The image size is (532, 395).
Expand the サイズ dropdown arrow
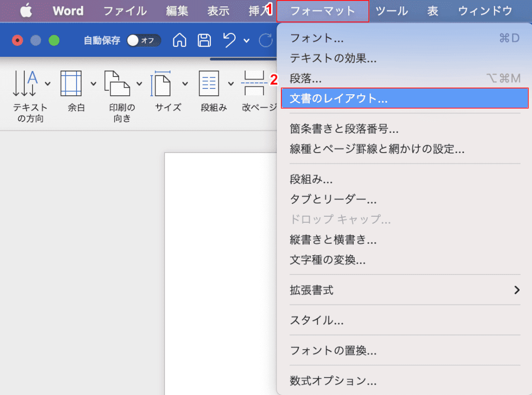tap(185, 83)
